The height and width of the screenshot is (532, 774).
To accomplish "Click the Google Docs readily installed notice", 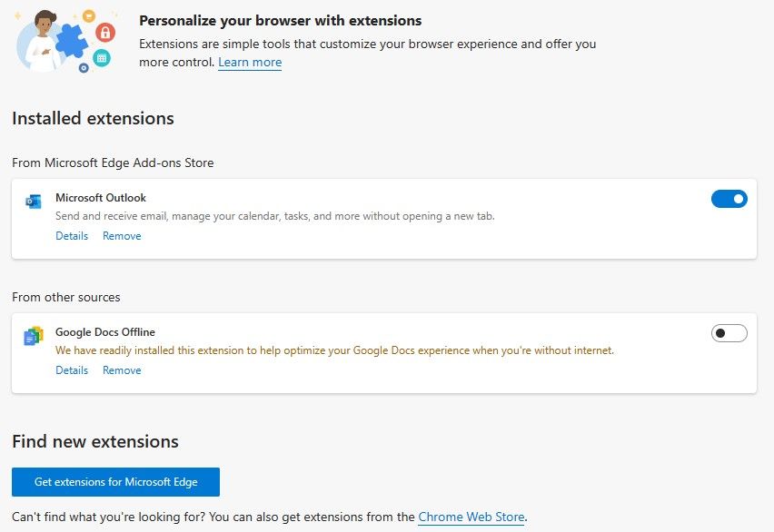I will point(334,350).
